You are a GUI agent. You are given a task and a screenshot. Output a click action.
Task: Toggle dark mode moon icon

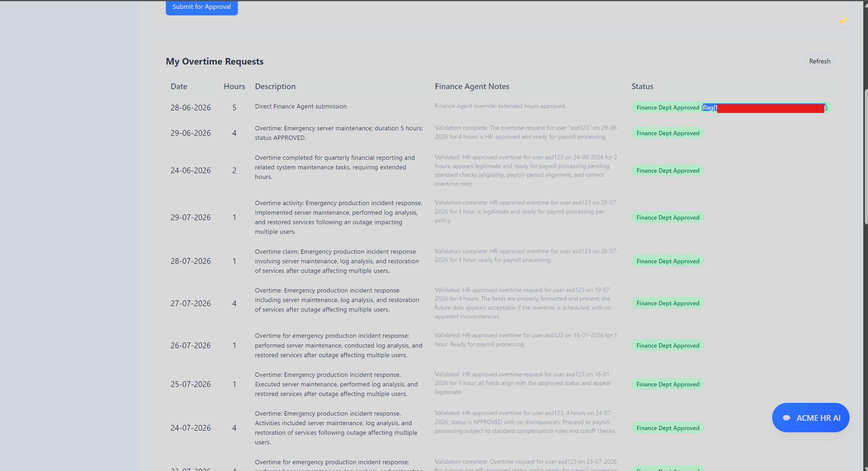click(842, 20)
